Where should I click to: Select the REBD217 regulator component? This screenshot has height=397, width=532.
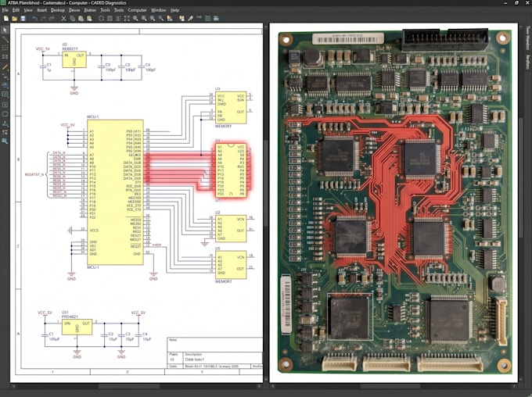tap(74, 59)
